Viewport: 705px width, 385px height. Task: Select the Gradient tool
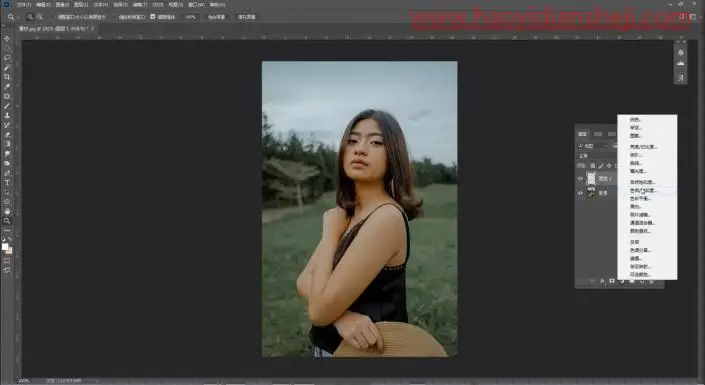tap(7, 144)
